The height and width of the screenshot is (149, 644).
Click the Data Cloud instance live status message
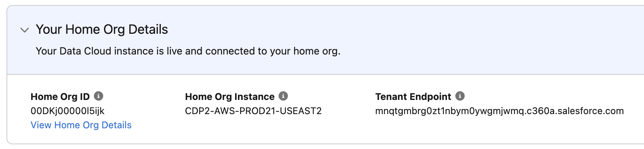click(188, 51)
